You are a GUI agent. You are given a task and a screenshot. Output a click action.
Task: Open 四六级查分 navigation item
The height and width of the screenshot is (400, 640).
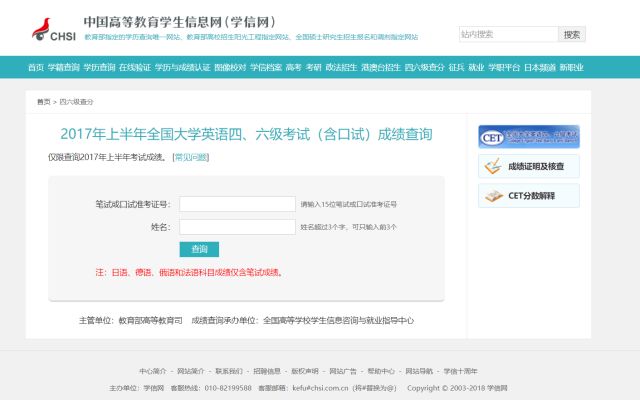[424, 67]
